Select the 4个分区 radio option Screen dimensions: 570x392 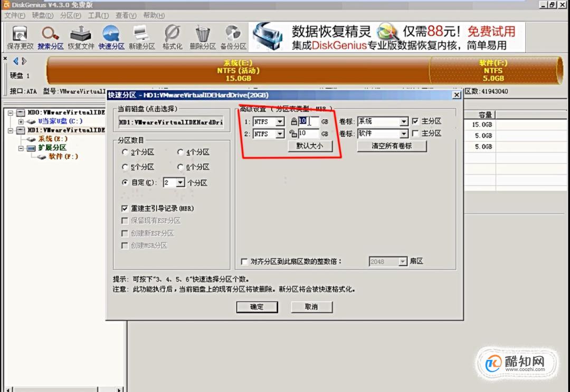tap(180, 152)
